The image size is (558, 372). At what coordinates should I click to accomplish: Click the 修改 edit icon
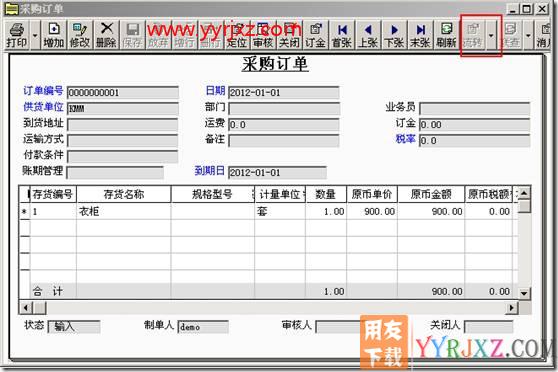click(x=79, y=35)
